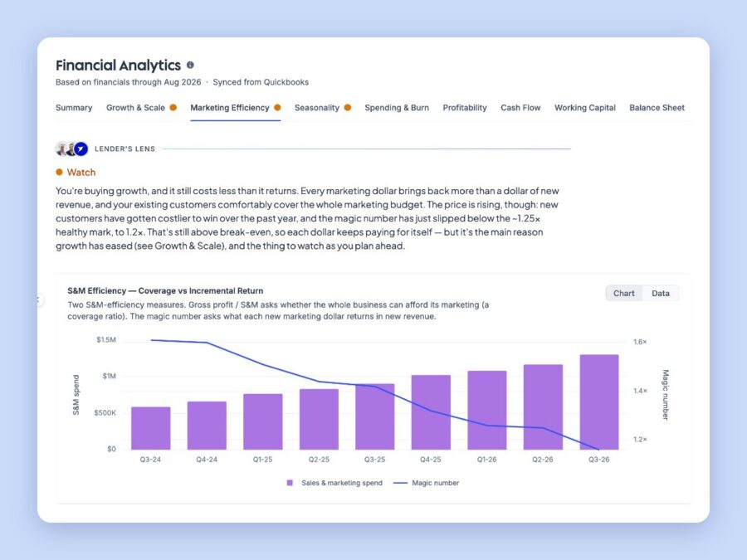Viewport: 747px width, 560px height.
Task: Click the Q1-26 spend bar
Action: 487,410
